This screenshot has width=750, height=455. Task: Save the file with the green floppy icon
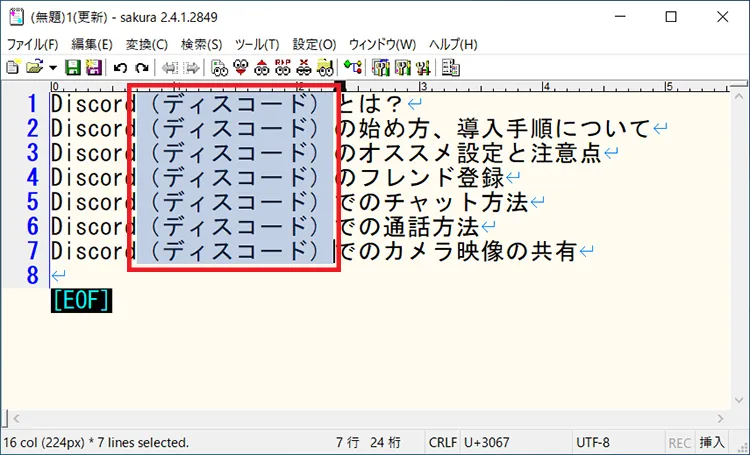tap(73, 67)
